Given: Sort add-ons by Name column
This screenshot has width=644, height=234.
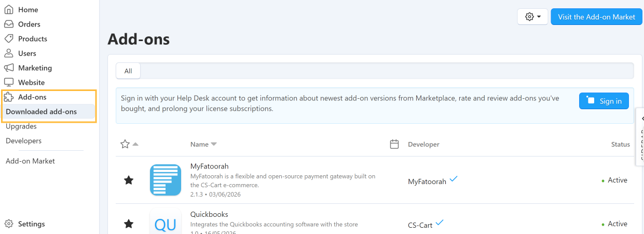Looking at the screenshot, I should pyautogui.click(x=203, y=144).
